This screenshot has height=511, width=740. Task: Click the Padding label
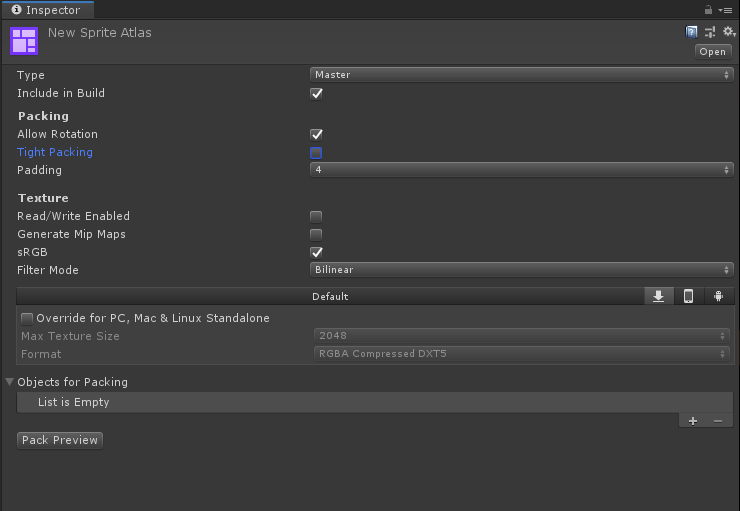click(x=39, y=170)
